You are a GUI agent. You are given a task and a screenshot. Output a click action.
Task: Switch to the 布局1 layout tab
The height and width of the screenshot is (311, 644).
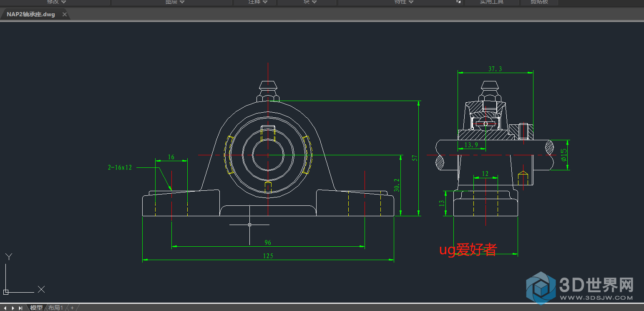(x=55, y=308)
